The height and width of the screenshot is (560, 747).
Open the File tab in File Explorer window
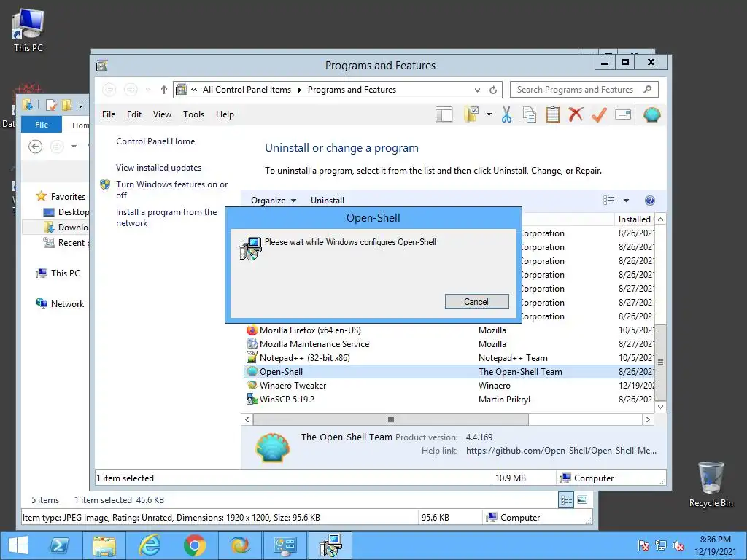(x=42, y=125)
